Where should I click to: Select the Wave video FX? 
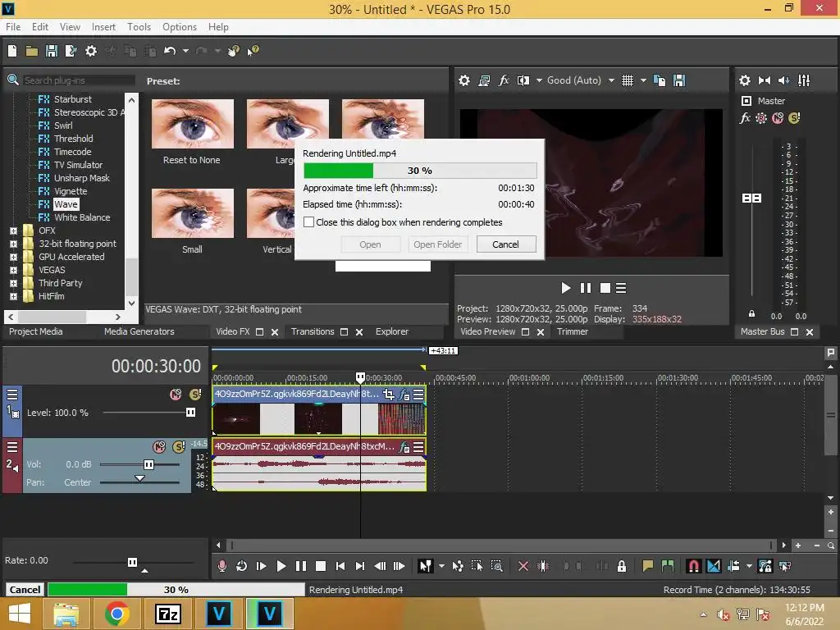(66, 204)
